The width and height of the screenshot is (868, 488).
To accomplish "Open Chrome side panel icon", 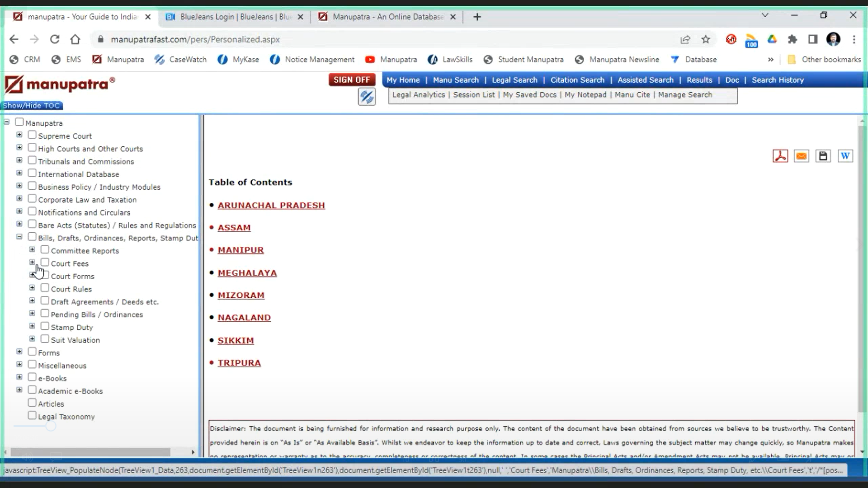I will pos(812,39).
